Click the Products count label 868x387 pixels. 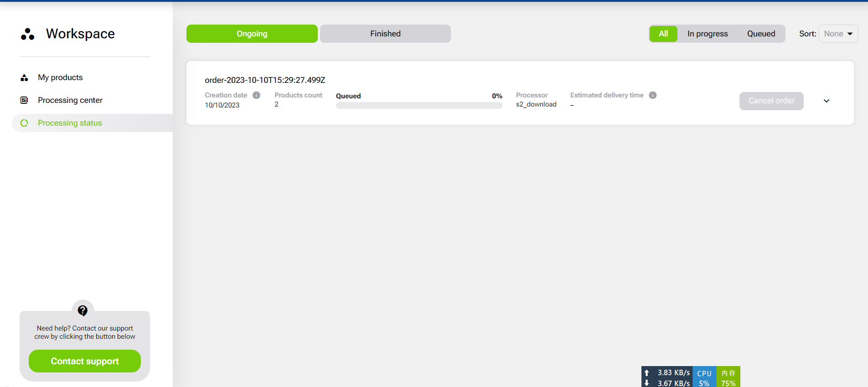(x=298, y=95)
